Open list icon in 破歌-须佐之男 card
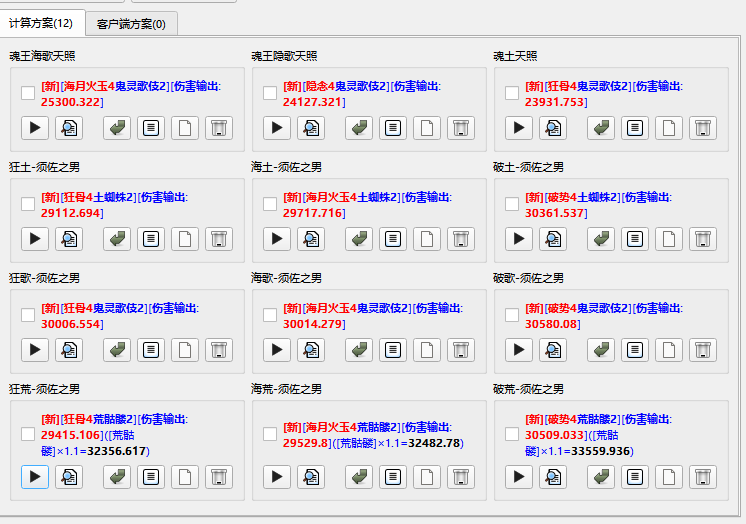This screenshot has height=524, width=746. point(635,350)
